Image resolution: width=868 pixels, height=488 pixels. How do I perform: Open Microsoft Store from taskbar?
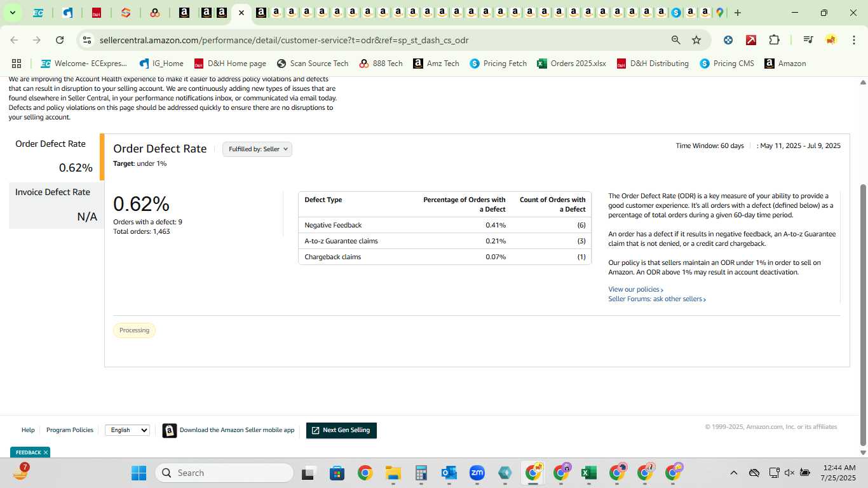pos(337,473)
